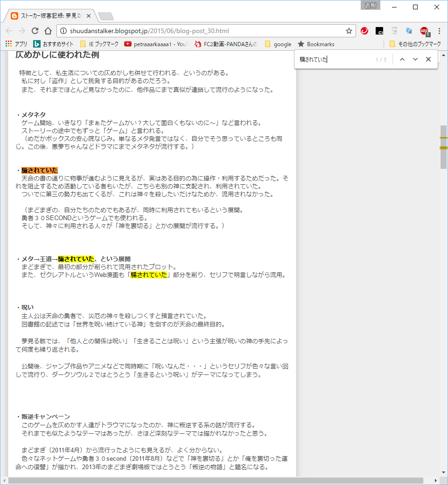Image resolution: width=448 pixels, height=485 pixels.
Task: Bookmark this page with the star
Action: (349, 31)
